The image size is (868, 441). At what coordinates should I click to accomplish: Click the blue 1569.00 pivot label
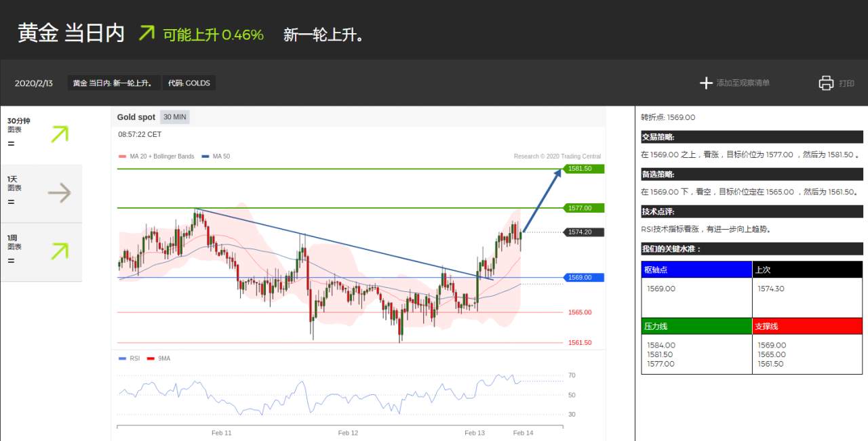point(583,278)
